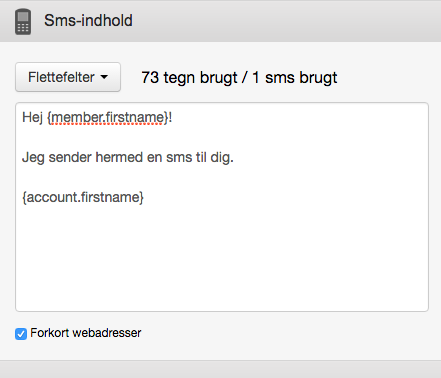Click the '1 sms brugt' counter text

click(295, 78)
